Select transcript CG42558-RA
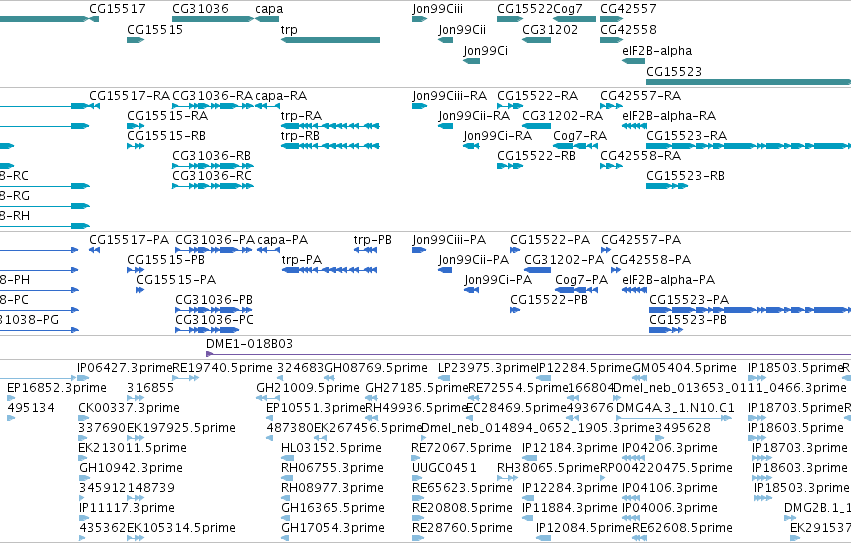The height and width of the screenshot is (543, 851). click(612, 166)
